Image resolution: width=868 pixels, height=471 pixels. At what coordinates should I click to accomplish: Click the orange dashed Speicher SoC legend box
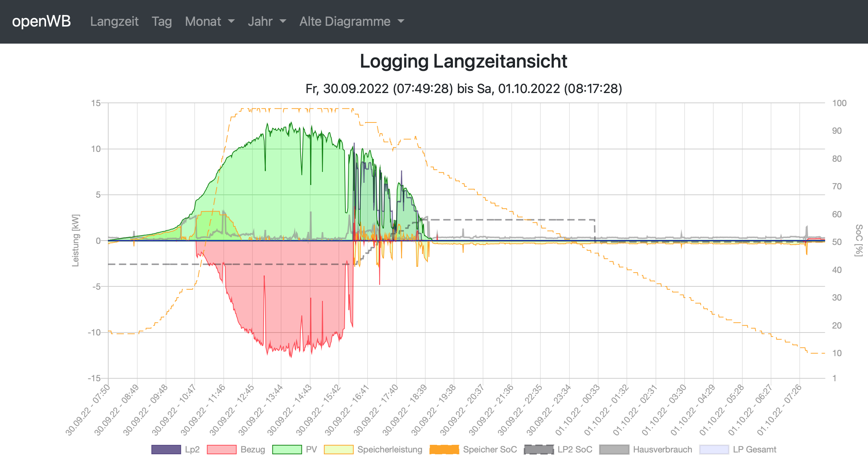click(444, 450)
